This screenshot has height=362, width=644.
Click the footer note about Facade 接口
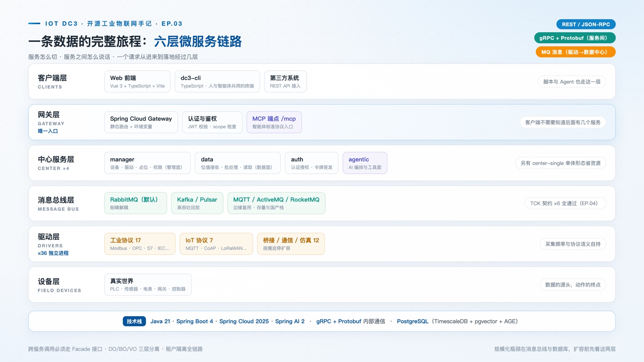[x=116, y=349]
